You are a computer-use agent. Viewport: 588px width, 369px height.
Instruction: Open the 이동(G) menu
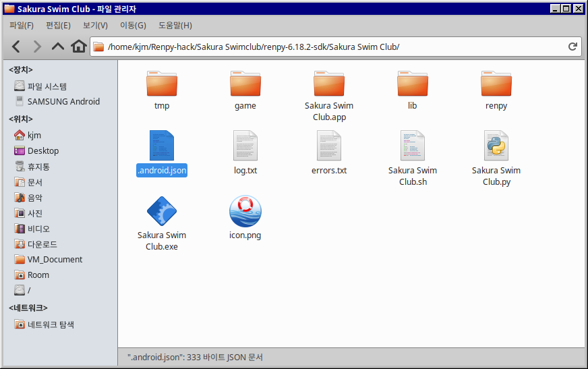tap(133, 26)
